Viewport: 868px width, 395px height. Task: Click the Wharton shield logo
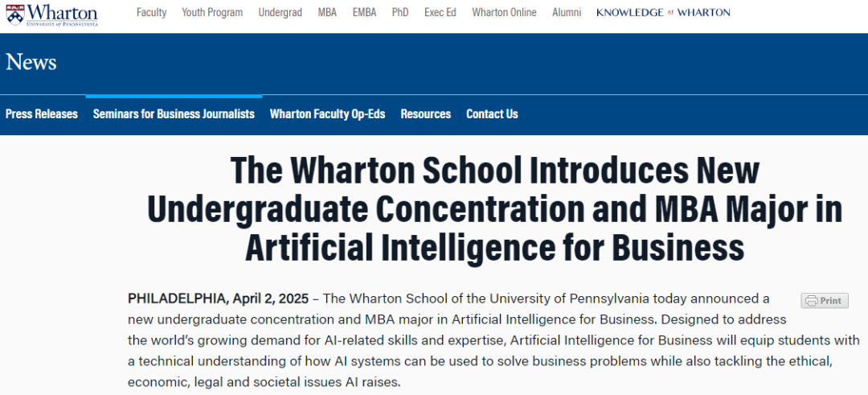tap(13, 13)
